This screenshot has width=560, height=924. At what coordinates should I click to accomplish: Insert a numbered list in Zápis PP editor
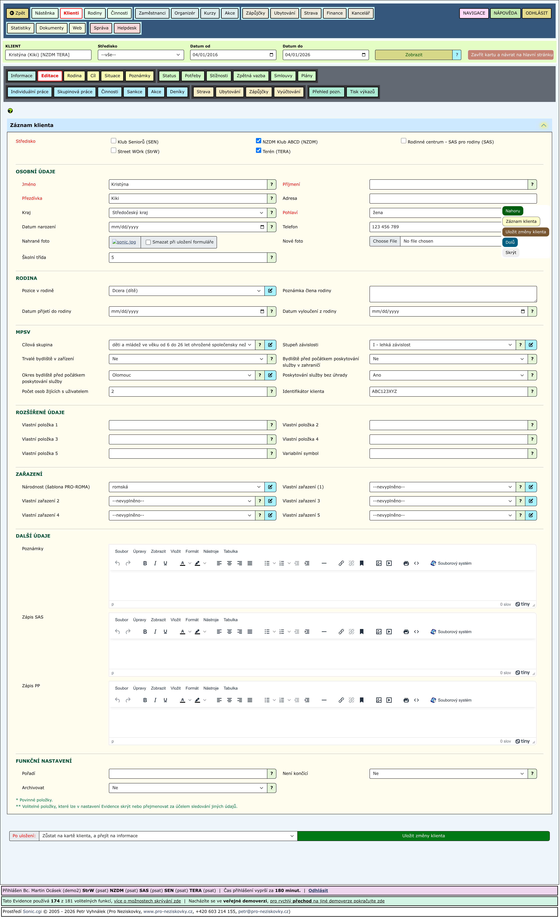point(282,700)
